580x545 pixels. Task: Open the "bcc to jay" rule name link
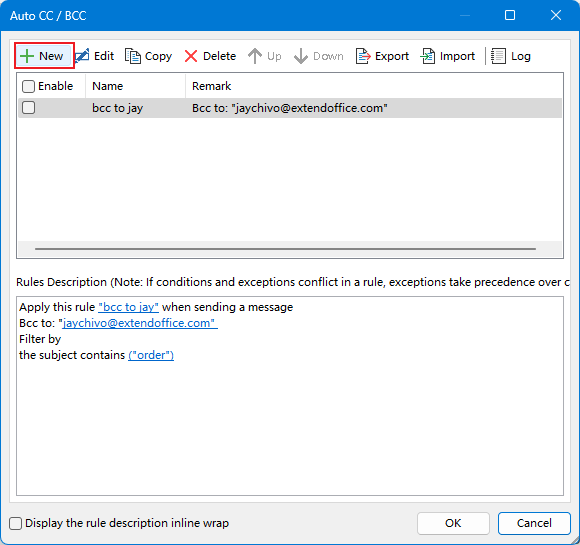point(128,307)
